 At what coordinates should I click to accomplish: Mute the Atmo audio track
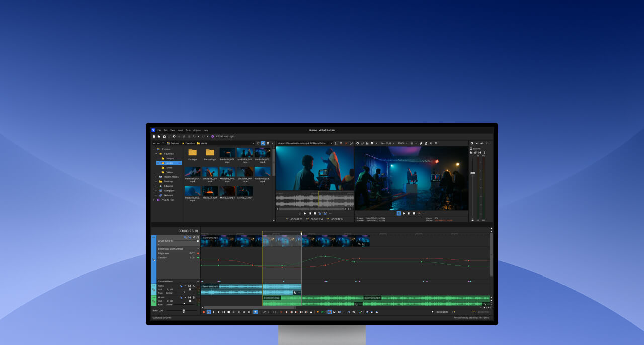click(x=189, y=286)
